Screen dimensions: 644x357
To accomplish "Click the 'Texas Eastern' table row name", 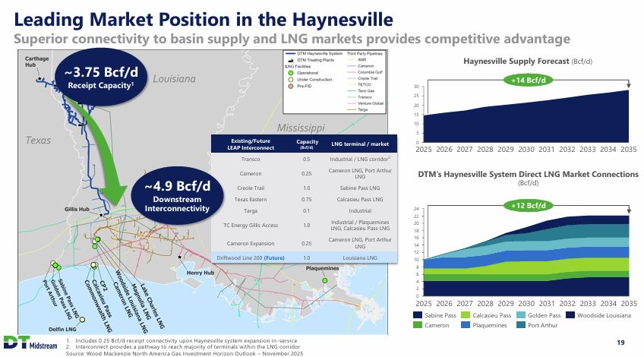I will [251, 199].
